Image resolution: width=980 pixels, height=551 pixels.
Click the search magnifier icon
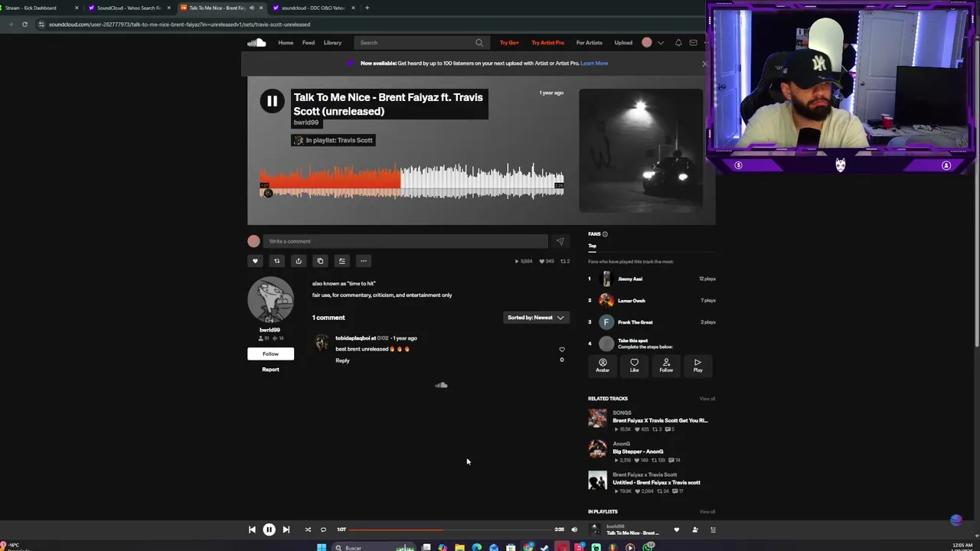[x=479, y=43]
